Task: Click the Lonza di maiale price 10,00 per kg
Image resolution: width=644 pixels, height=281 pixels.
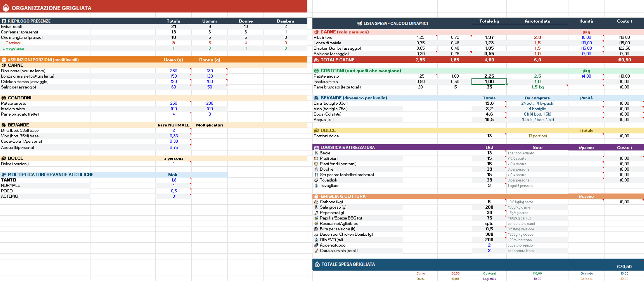Action: (586, 43)
